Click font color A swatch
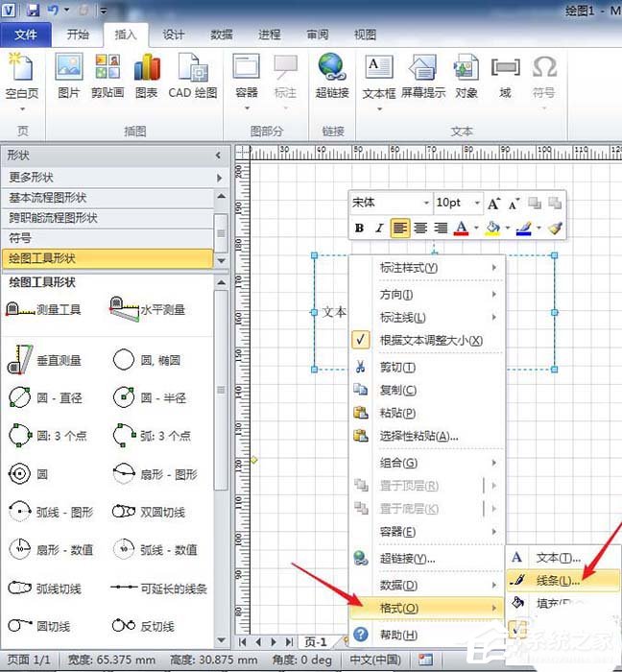 [462, 228]
